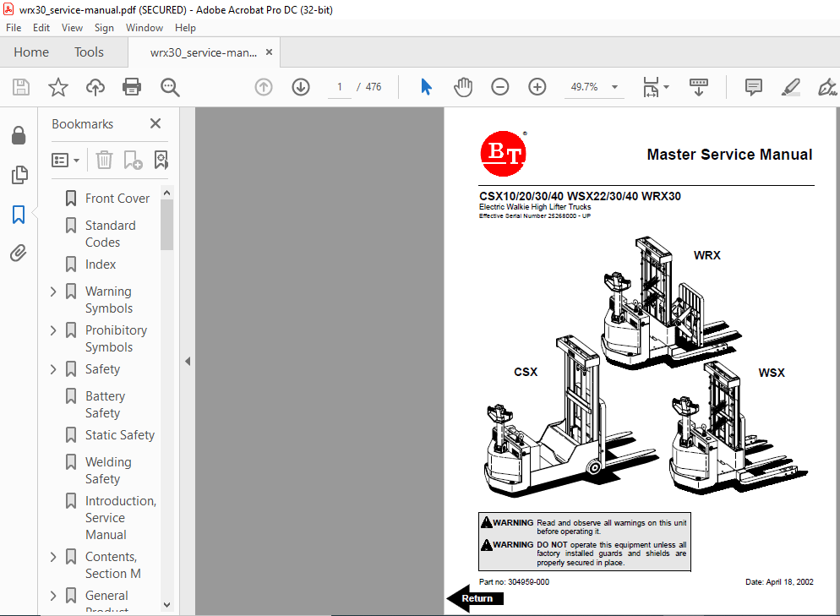Select the highlighter pen tool

[x=791, y=87]
